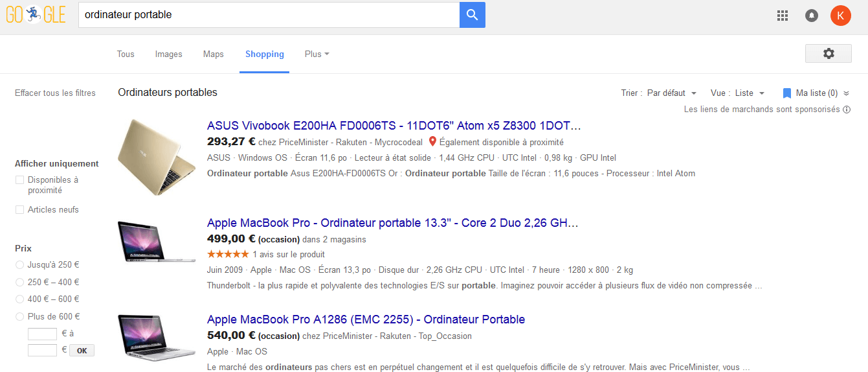Click Effacer tous les filtres
868x372 pixels.
point(55,93)
